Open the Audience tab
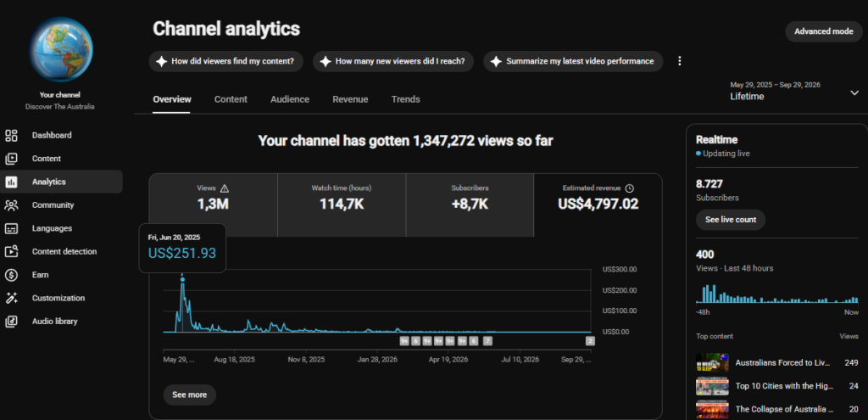 290,100
